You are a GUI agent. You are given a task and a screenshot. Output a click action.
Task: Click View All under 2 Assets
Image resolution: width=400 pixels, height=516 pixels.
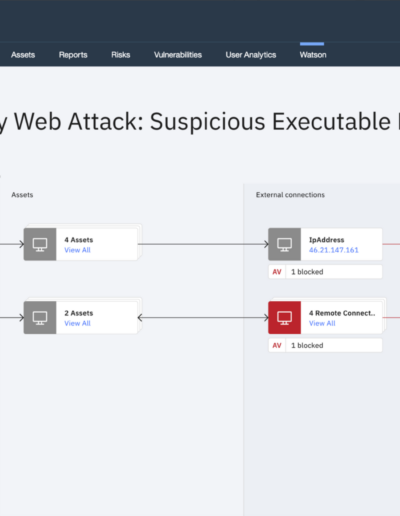pos(77,323)
